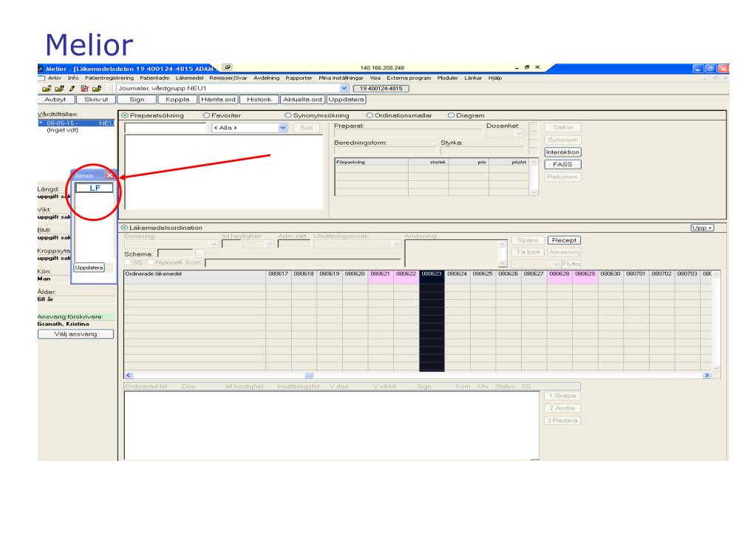The image size is (756, 546).
Task: Open the Utsättningsorsak dropdown
Action: pos(396,245)
